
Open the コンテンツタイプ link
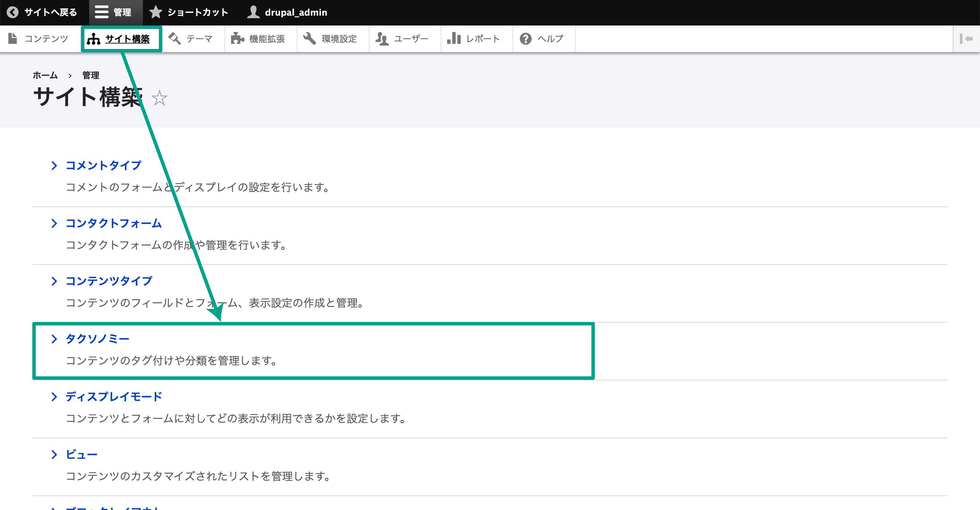click(x=109, y=281)
